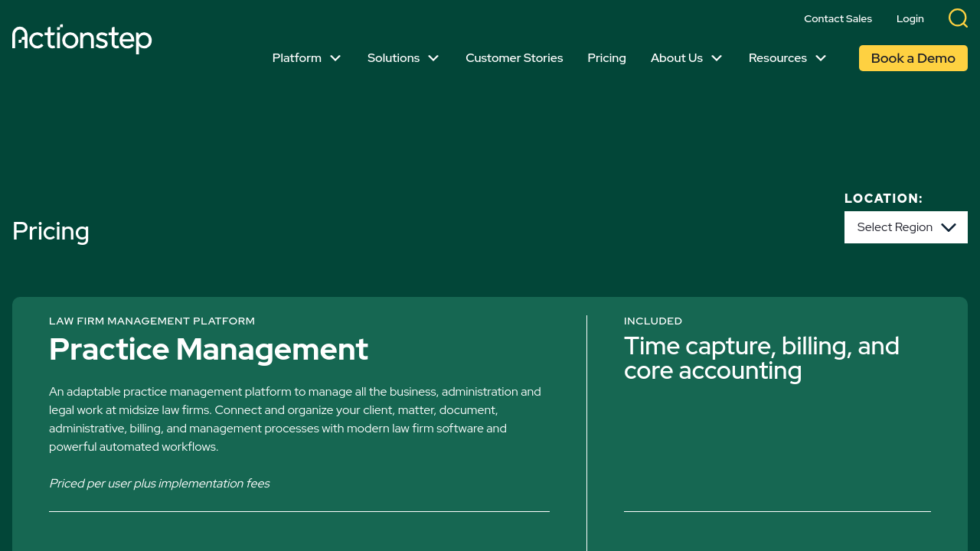Open the Login link
Image resolution: width=980 pixels, height=551 pixels.
pyautogui.click(x=910, y=18)
